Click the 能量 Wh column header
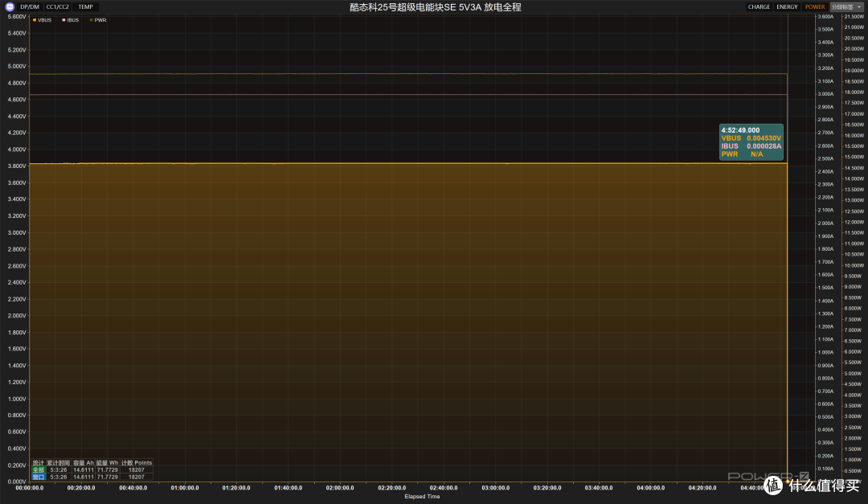This screenshot has height=504, width=868. tap(107, 463)
